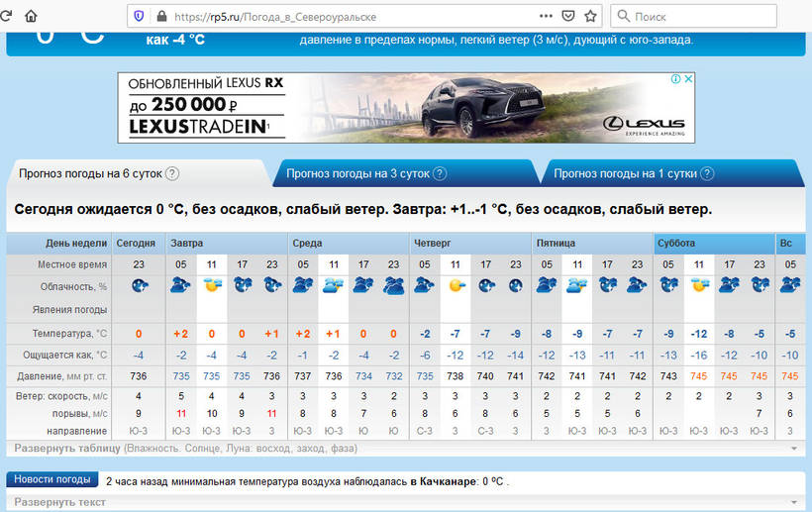
Task: Toggle pressure unit мм рт. ст.
Action: [x=86, y=376]
